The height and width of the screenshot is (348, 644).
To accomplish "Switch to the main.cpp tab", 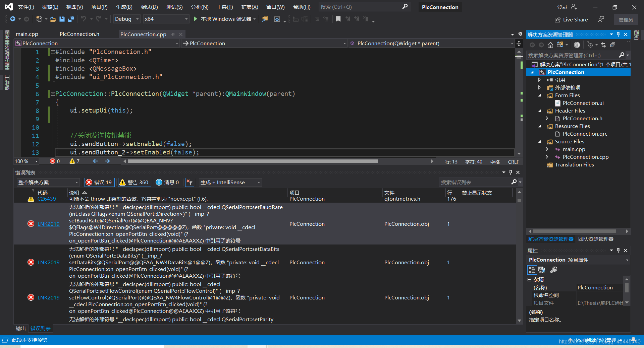I will click(x=27, y=34).
